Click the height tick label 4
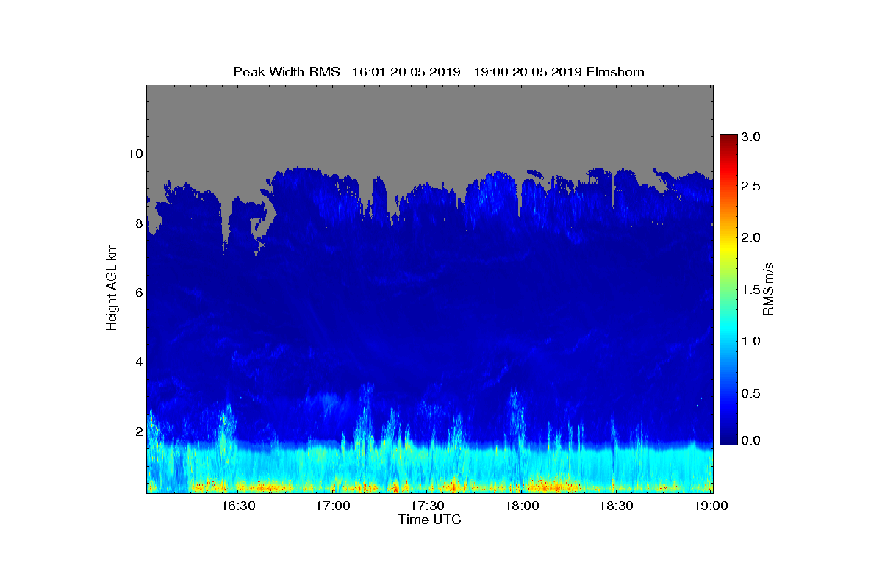The width and height of the screenshot is (882, 588). pyautogui.click(x=137, y=362)
